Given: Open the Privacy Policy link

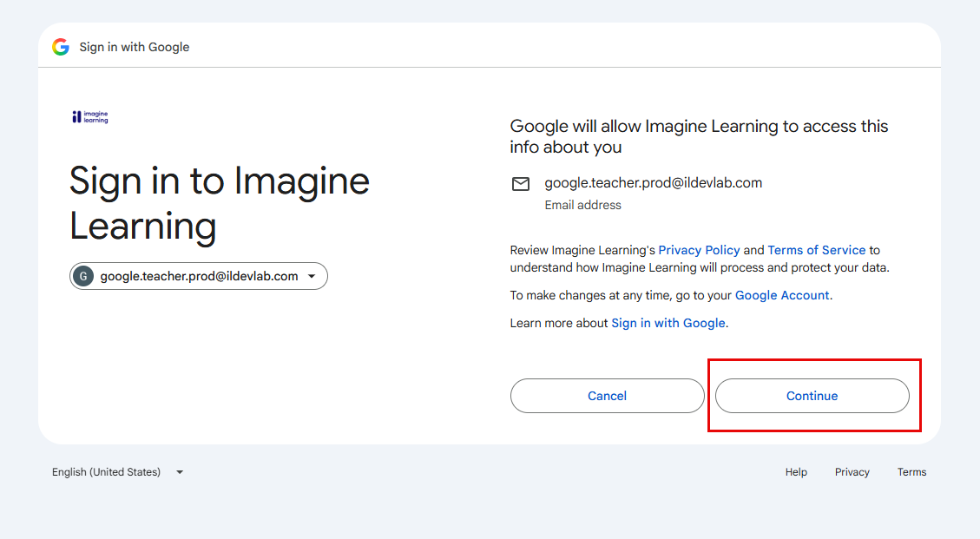Looking at the screenshot, I should (x=699, y=250).
